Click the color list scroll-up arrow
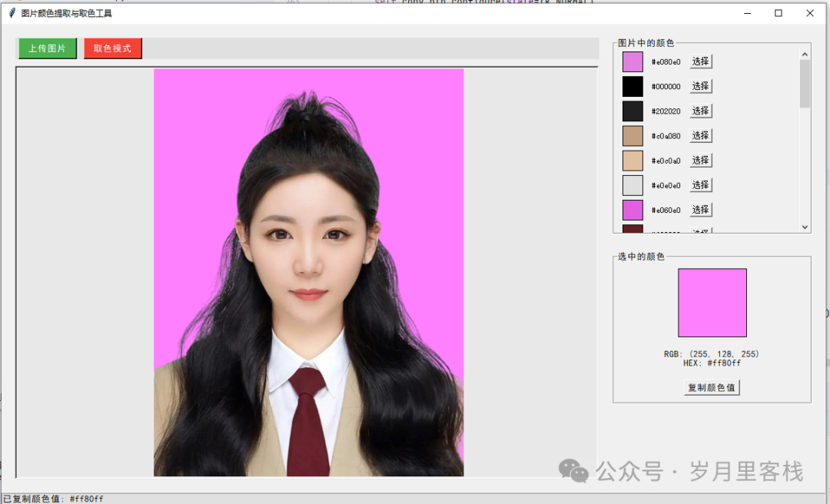Viewport: 830px width, 504px height. point(805,54)
